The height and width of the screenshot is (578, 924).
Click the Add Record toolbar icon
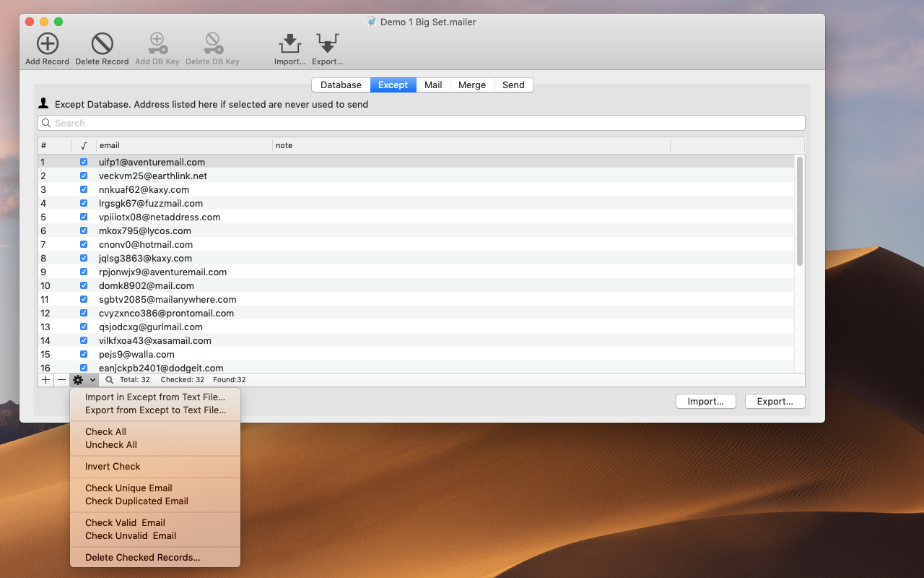click(48, 44)
